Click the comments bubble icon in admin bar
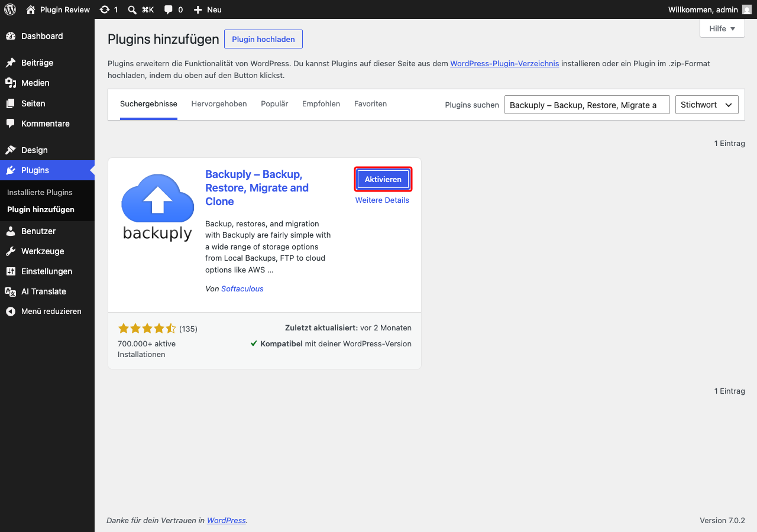757x532 pixels. pyautogui.click(x=169, y=9)
